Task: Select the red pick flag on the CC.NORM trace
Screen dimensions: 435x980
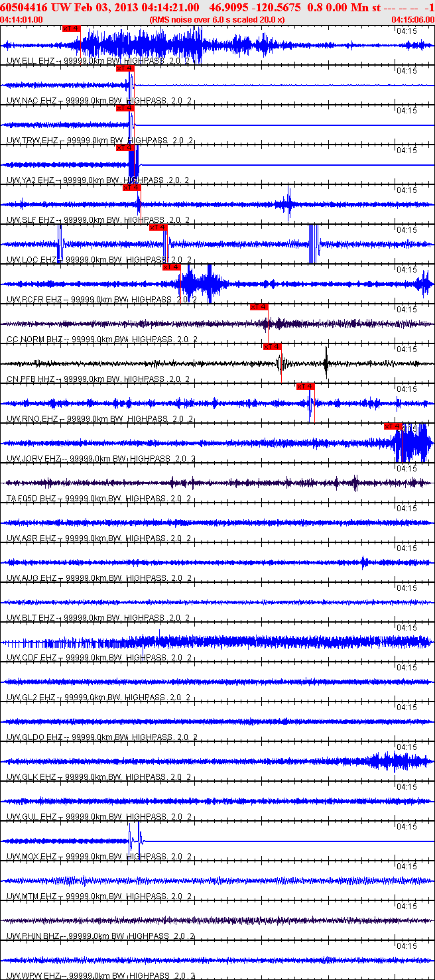Action: pos(259,307)
